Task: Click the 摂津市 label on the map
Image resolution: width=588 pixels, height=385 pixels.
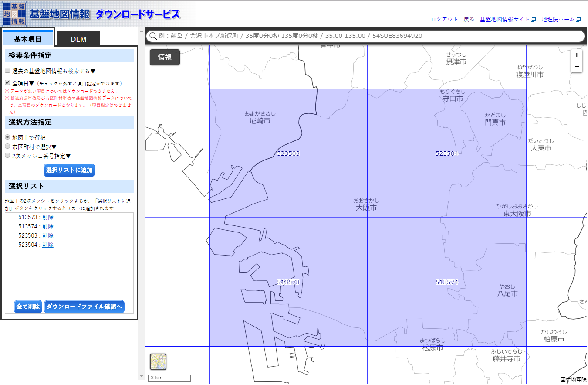Action: [x=456, y=62]
